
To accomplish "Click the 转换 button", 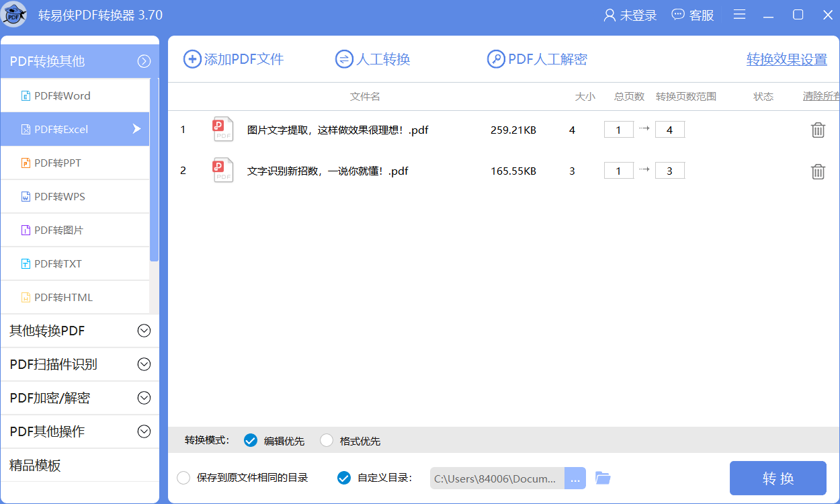I will 778,478.
